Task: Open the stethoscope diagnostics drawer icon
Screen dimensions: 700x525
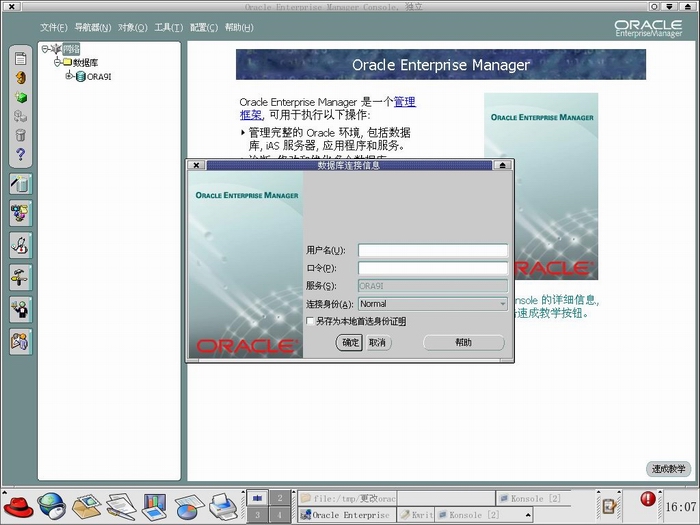Action: [x=20, y=245]
